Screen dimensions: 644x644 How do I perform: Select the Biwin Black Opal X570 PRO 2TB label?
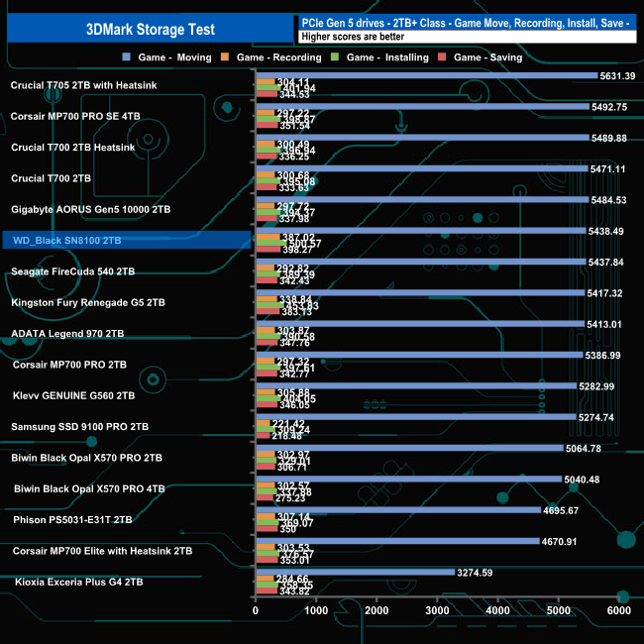(x=86, y=458)
